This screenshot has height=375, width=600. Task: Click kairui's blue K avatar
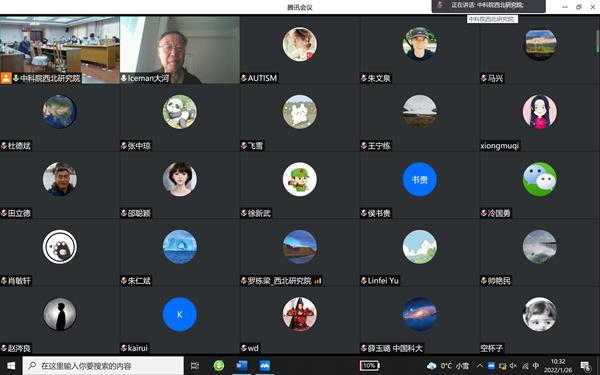click(180, 314)
